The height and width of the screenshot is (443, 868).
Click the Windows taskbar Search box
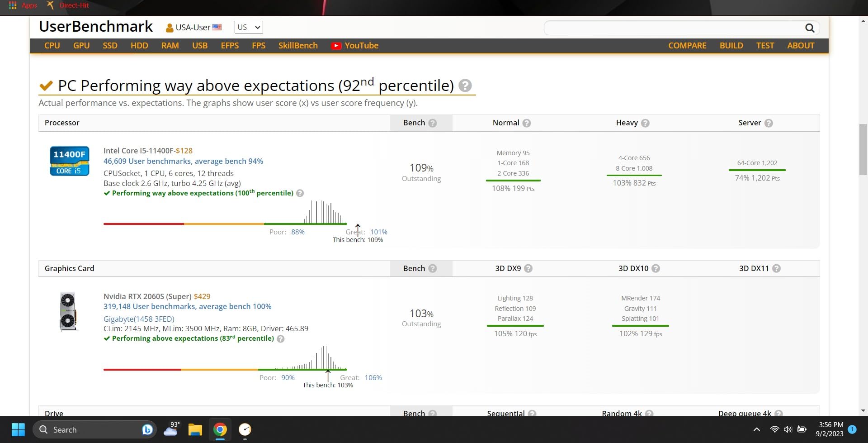click(94, 429)
